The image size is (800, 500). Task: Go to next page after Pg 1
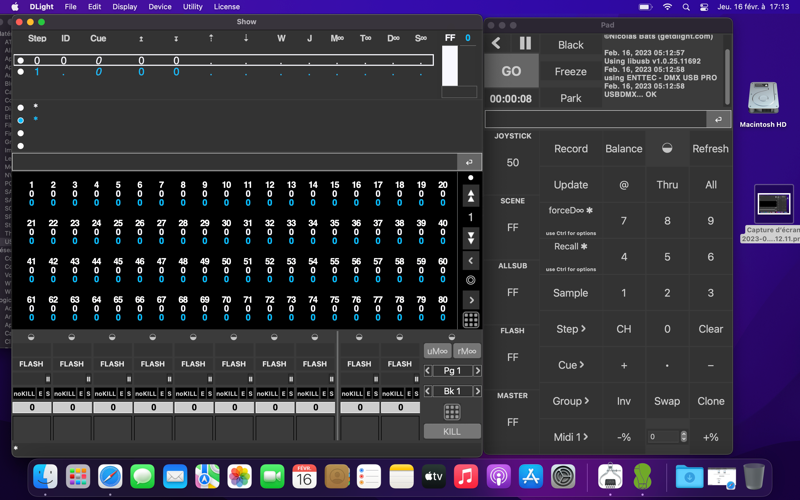[x=477, y=371]
